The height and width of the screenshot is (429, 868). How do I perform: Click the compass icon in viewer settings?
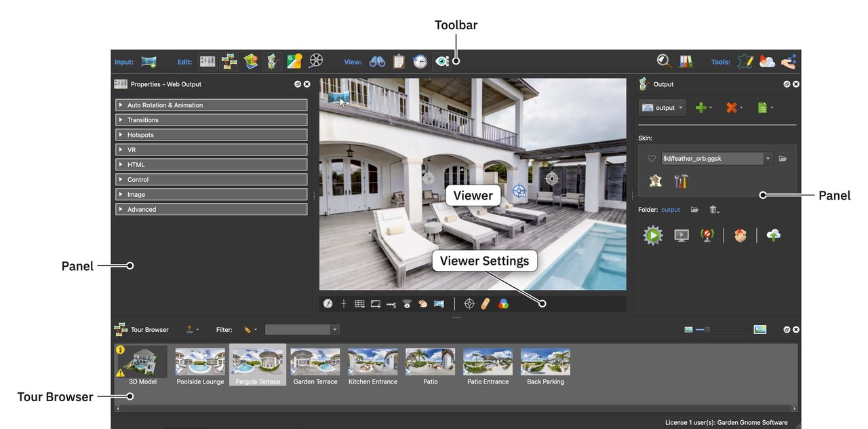click(328, 303)
